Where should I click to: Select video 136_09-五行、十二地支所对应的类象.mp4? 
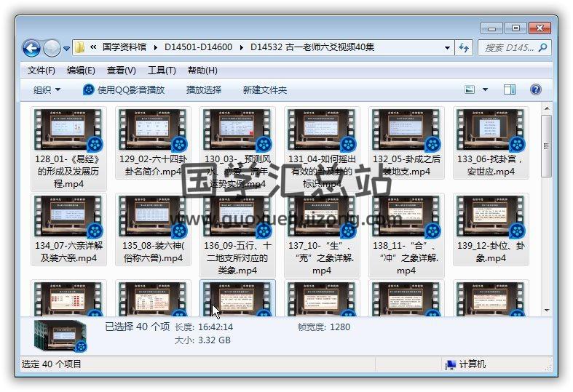coord(237,236)
